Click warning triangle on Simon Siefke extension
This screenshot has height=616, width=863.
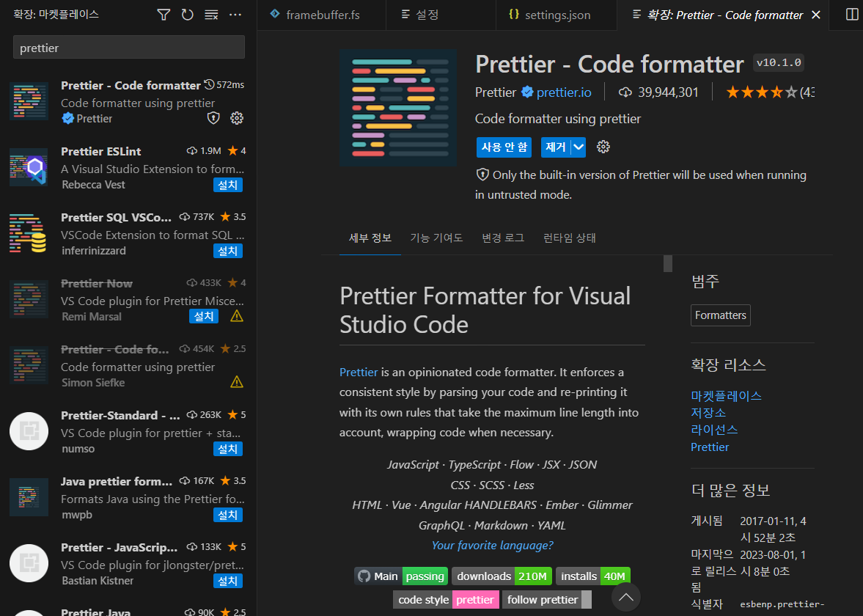pos(237,382)
